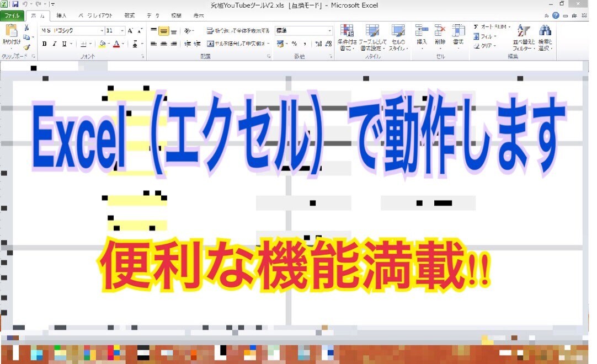The width and height of the screenshot is (597, 364).
Task: Switch to the Page Layout (ページレイアウト) tab
Action: (95, 15)
